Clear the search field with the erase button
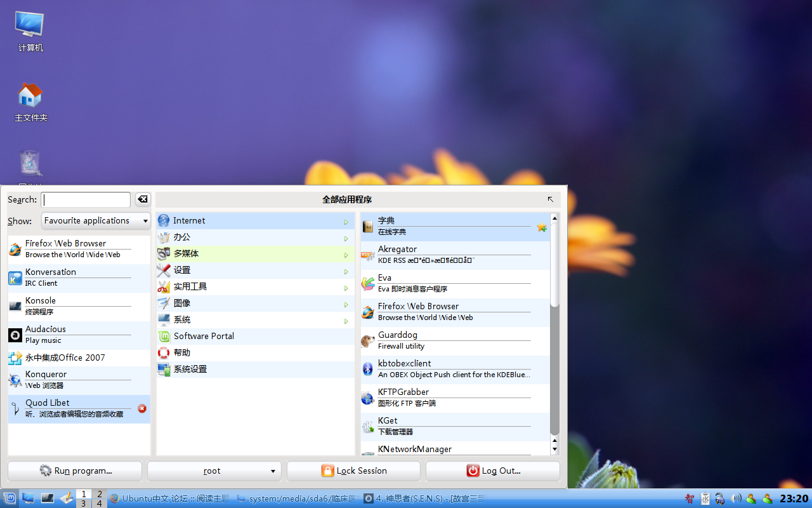 click(x=143, y=199)
